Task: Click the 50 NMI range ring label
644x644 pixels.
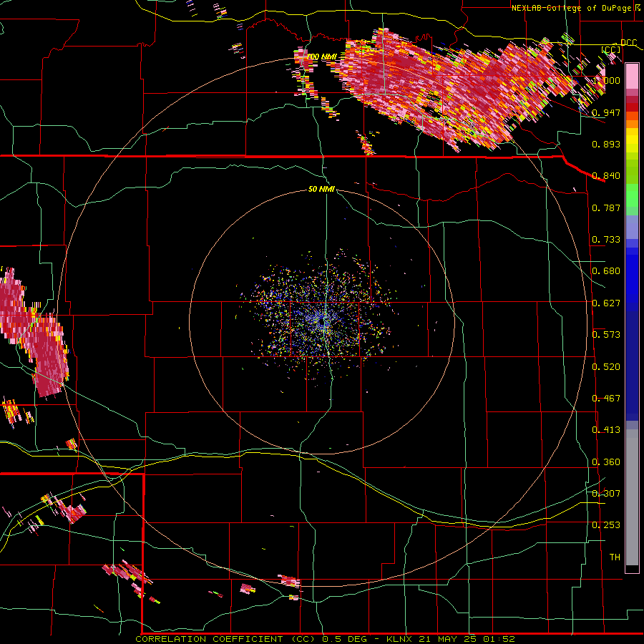Action: pos(321,190)
